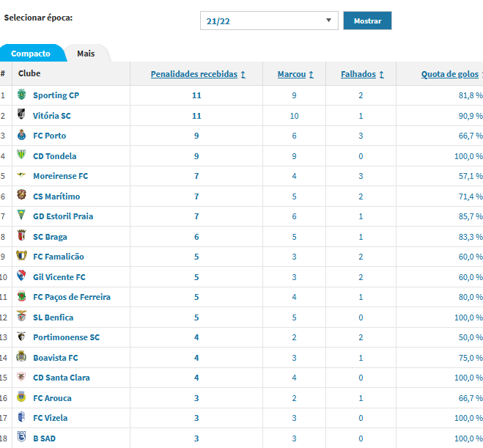Open the FC Paços de Ferreira link
483x448 pixels.
(72, 297)
